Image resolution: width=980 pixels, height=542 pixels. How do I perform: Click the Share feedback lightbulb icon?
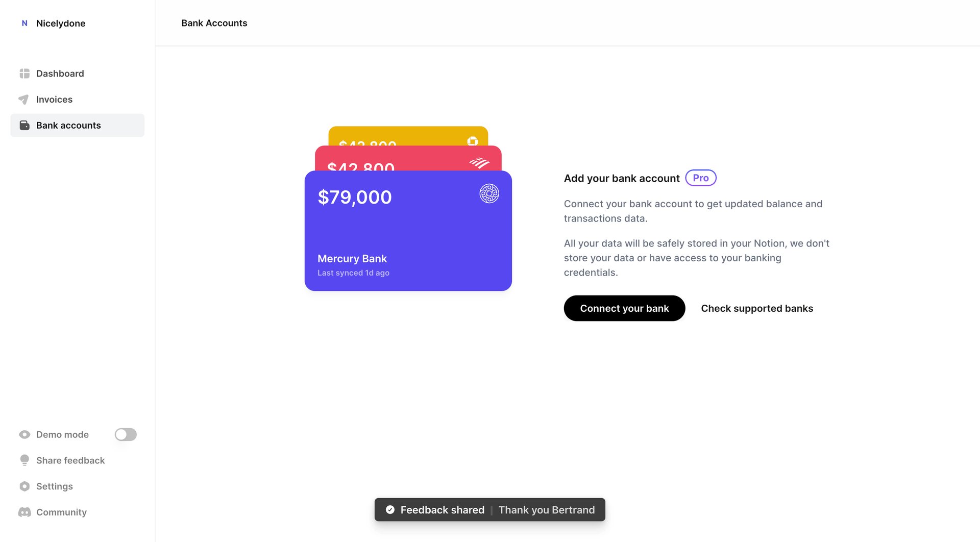24,460
